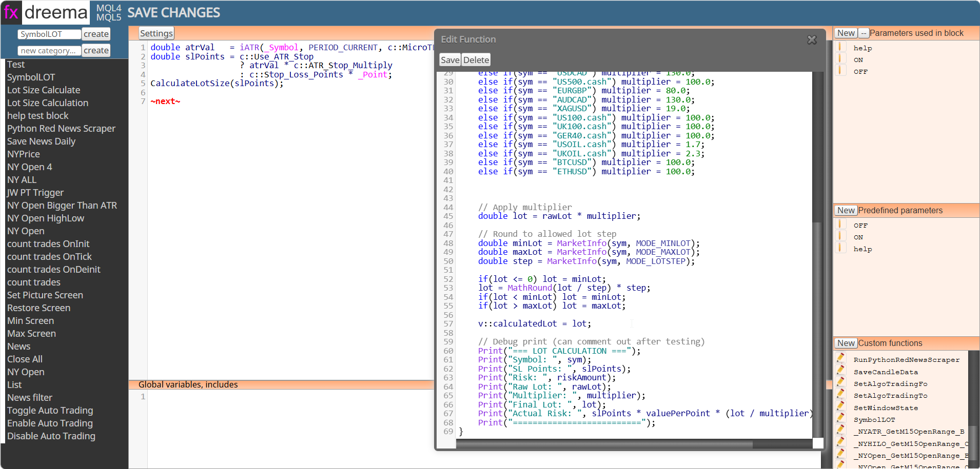Image resolution: width=980 pixels, height=469 pixels.
Task: Switch to MQL4 mode
Action: (x=109, y=8)
